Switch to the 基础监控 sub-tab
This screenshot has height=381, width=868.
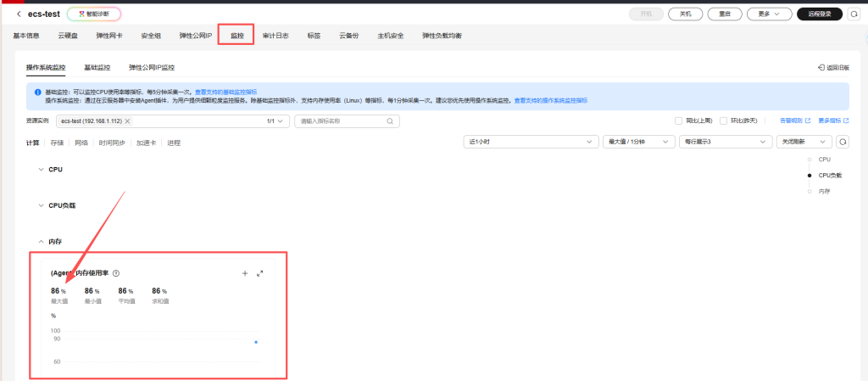pos(97,67)
